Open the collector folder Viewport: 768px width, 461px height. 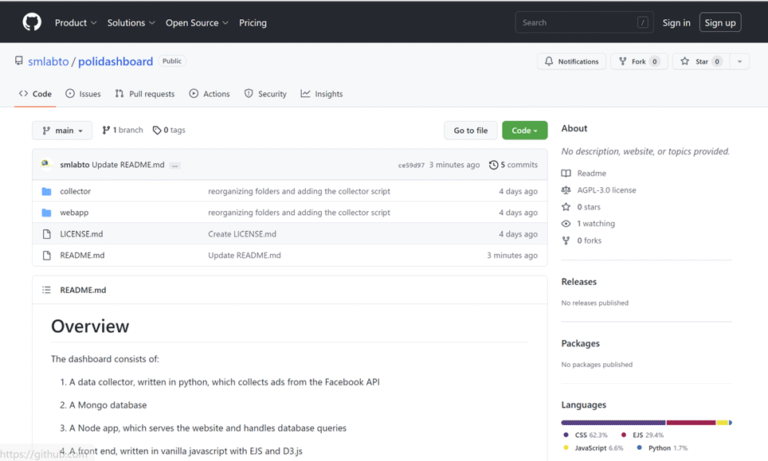coord(75,191)
